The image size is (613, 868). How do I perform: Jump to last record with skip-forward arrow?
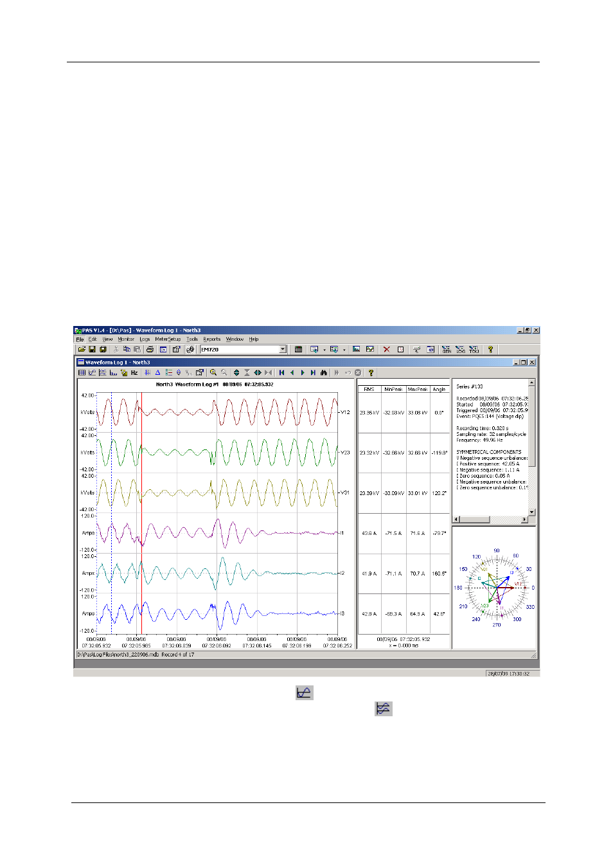(x=313, y=372)
